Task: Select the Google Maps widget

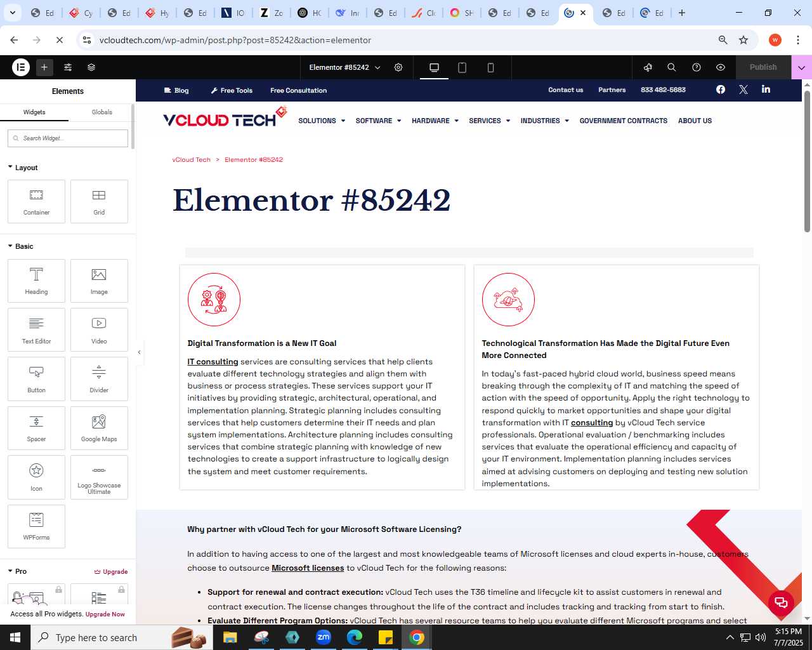Action: (99, 428)
